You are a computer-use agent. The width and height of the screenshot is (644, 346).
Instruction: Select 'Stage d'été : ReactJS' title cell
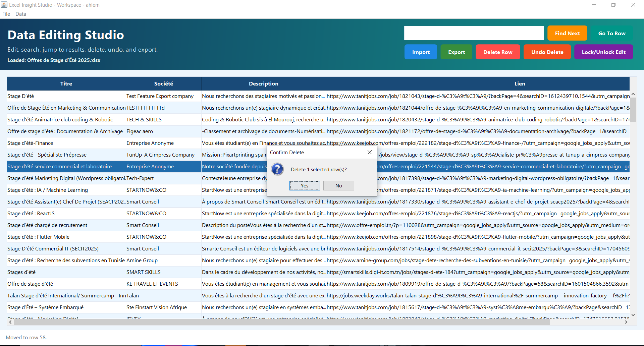point(66,213)
